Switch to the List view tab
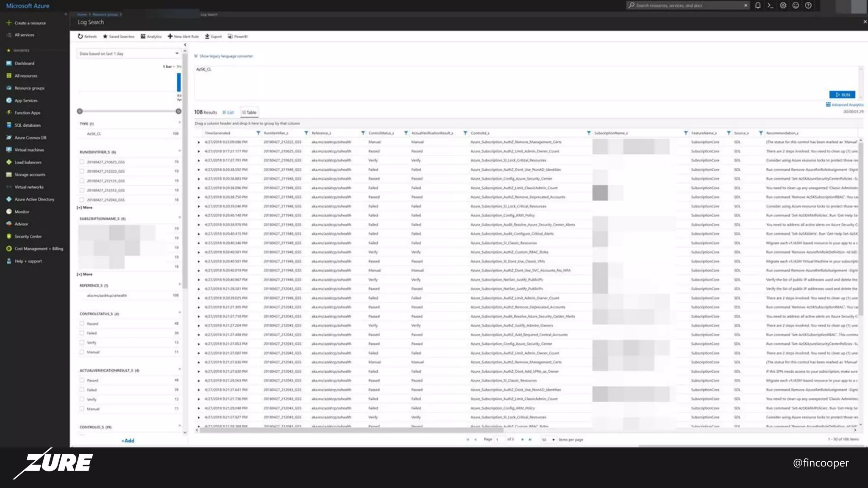The width and height of the screenshot is (868, 488). [228, 113]
